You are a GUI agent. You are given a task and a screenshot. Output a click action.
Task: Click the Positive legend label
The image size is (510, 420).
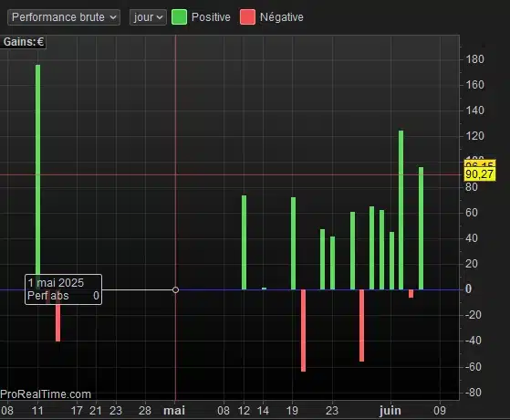pyautogui.click(x=211, y=17)
